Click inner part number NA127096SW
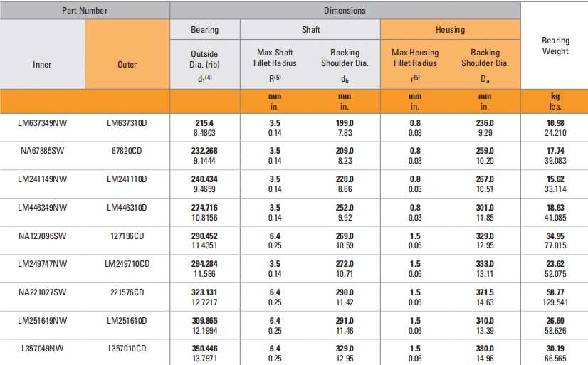This screenshot has width=588, height=365. (x=42, y=236)
